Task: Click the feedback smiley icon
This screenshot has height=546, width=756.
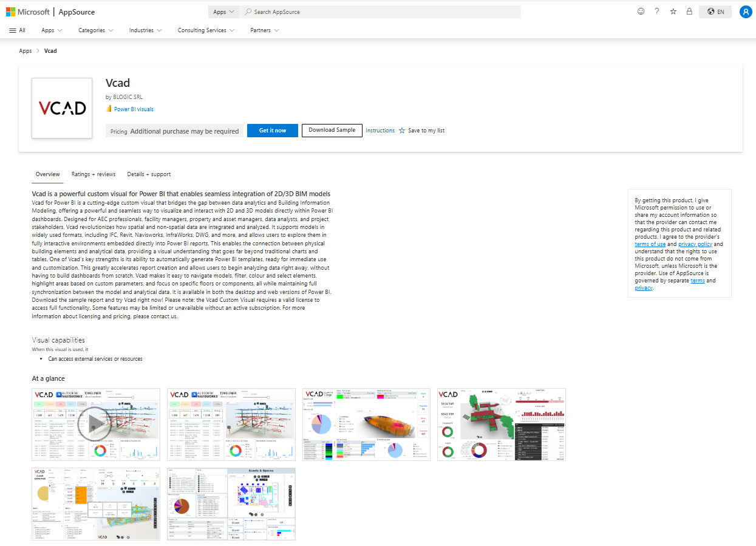Action: [x=641, y=12]
